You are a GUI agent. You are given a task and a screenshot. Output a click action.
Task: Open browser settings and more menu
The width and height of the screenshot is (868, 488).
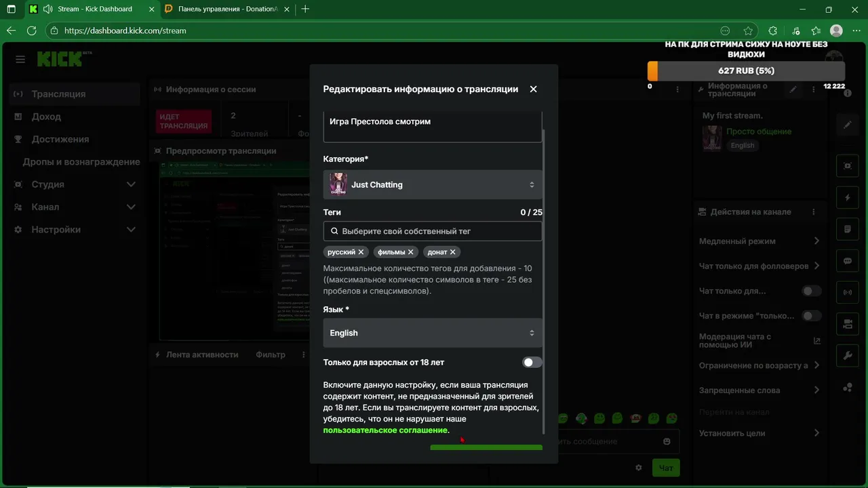tap(856, 30)
